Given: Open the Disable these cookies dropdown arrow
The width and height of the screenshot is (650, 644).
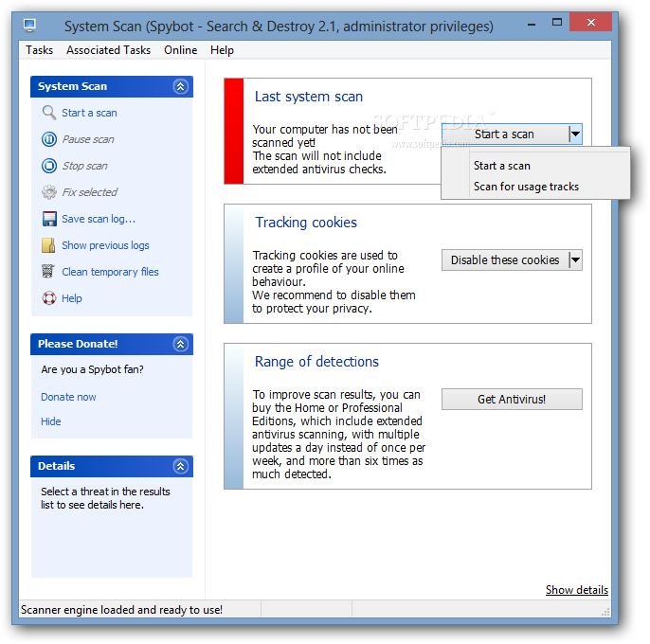Looking at the screenshot, I should point(575,259).
